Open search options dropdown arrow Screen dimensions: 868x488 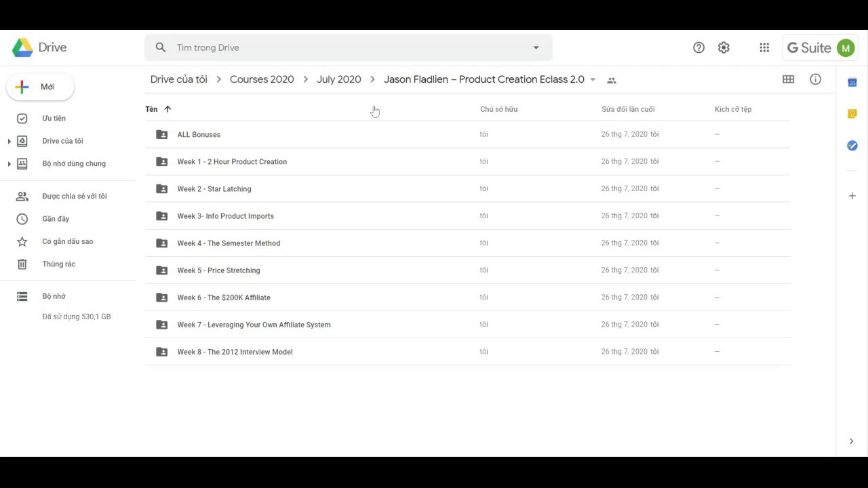pyautogui.click(x=536, y=47)
